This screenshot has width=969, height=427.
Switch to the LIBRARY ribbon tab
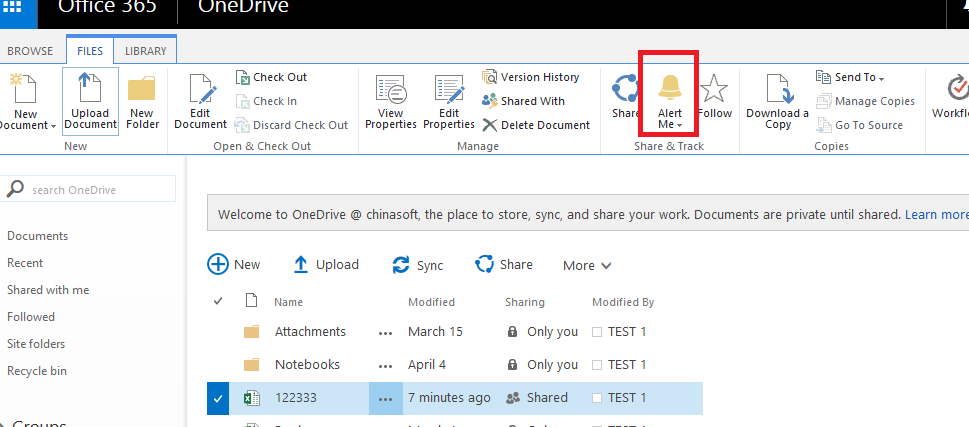tap(145, 51)
